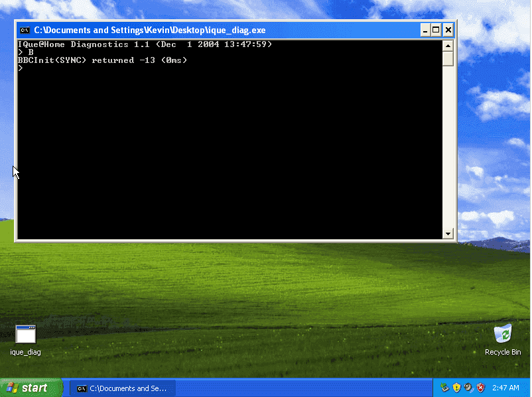Image resolution: width=532 pixels, height=397 pixels.
Task: Click the 'BBCInit(SYNC) returned -13' output line
Action: coord(102,60)
